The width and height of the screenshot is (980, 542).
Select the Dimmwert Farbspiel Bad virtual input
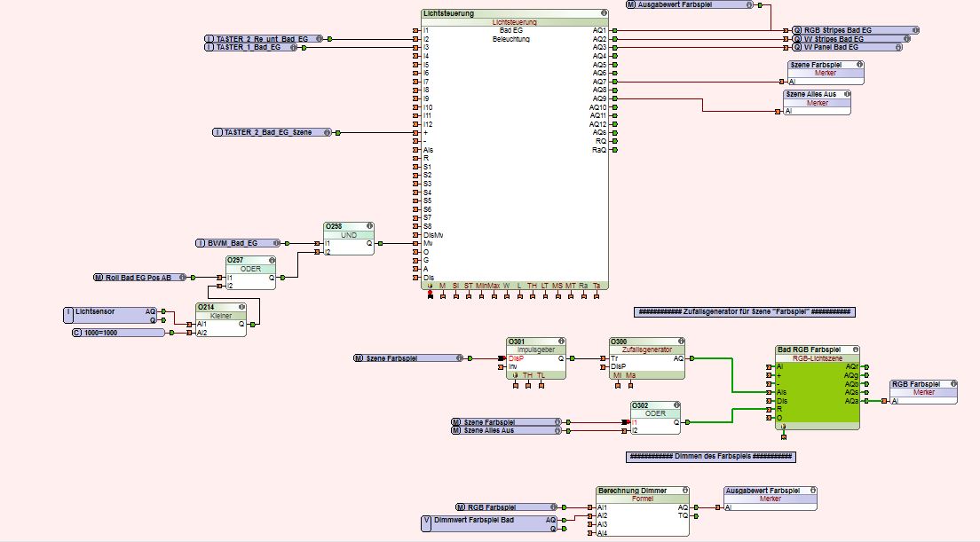pyautogui.click(x=491, y=524)
